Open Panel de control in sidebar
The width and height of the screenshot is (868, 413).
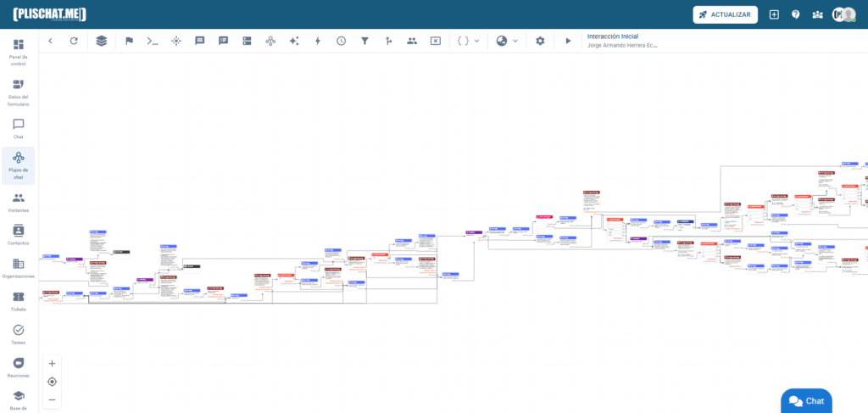[19, 51]
